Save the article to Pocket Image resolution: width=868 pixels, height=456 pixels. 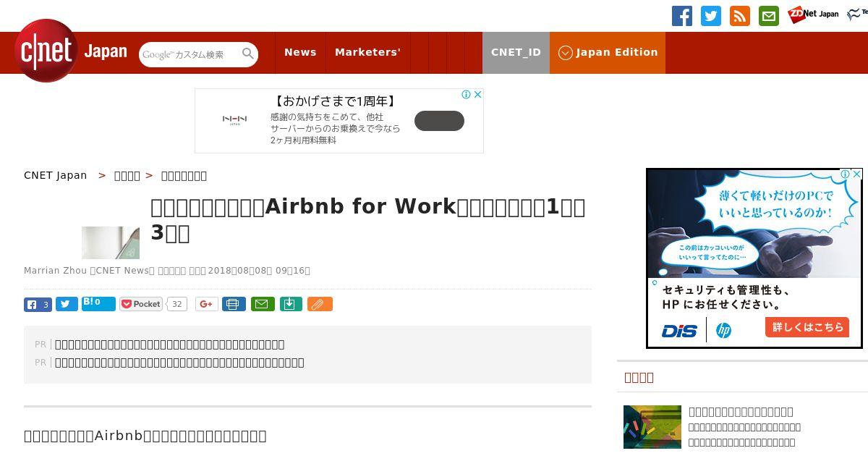[x=141, y=304]
